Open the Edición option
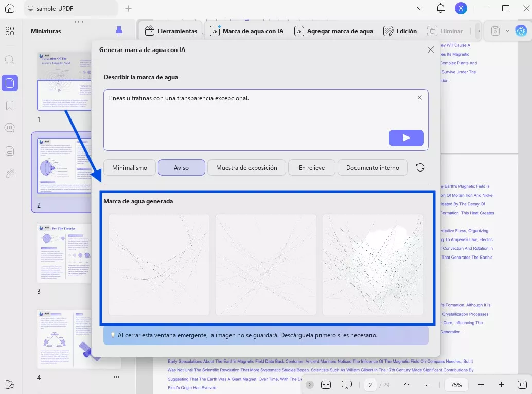The width and height of the screenshot is (532, 394). [400, 31]
